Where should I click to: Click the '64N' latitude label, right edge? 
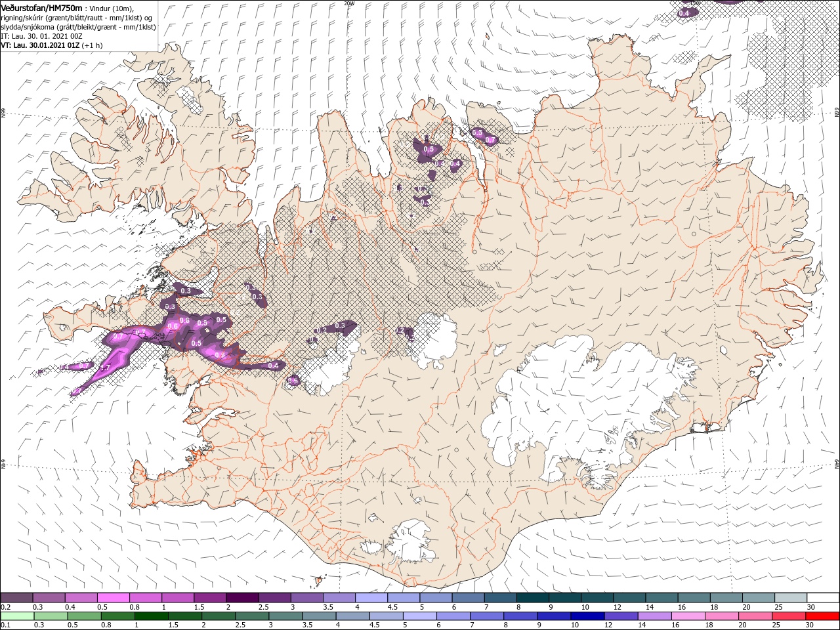(837, 463)
